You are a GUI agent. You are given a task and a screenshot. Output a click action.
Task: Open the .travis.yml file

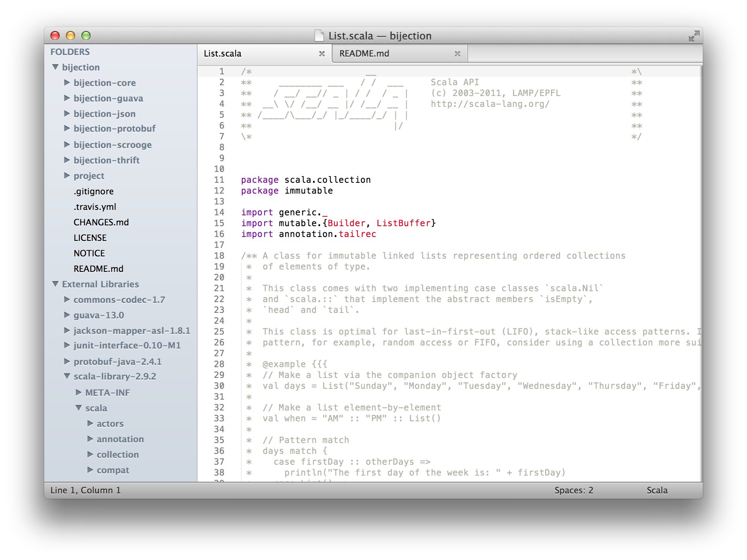click(x=95, y=207)
